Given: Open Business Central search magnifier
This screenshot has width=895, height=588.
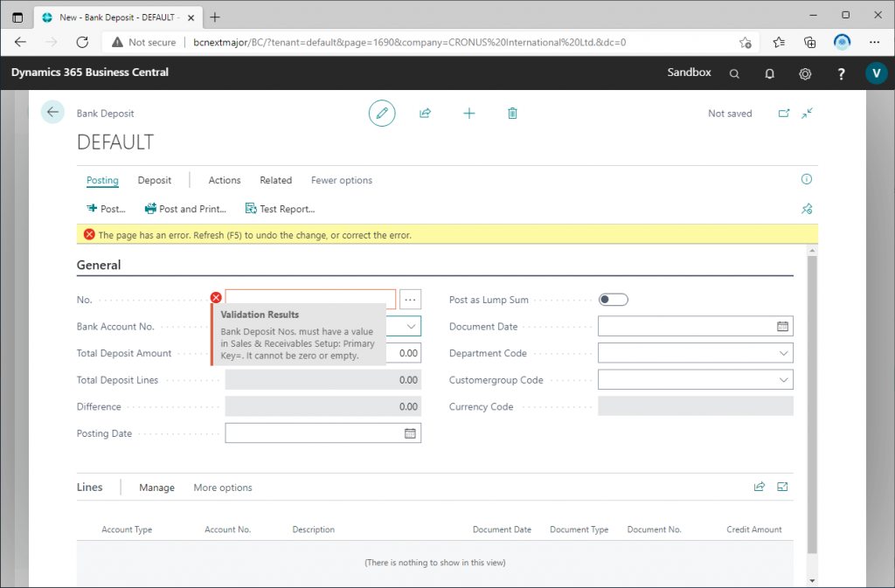Looking at the screenshot, I should pos(734,73).
